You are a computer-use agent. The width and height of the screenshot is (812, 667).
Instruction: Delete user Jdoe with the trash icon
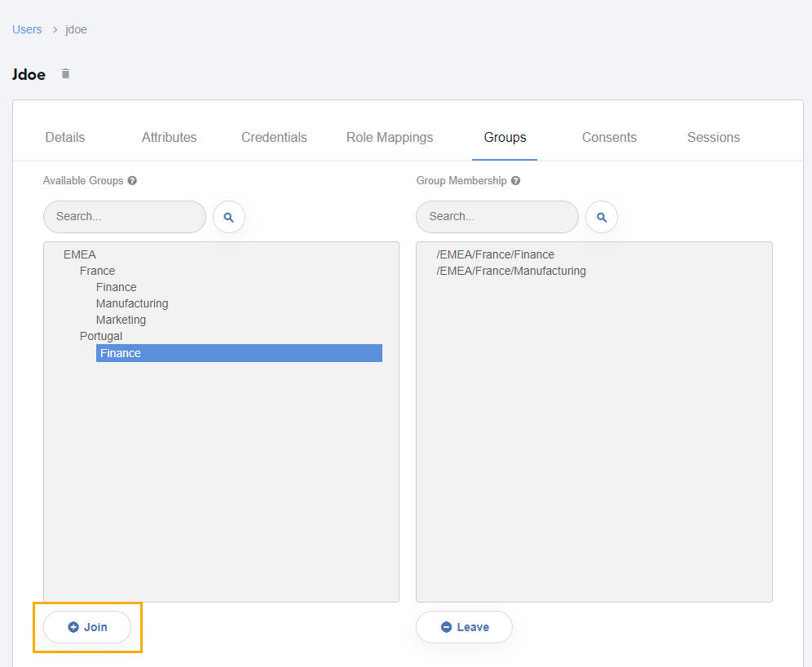[x=65, y=74]
